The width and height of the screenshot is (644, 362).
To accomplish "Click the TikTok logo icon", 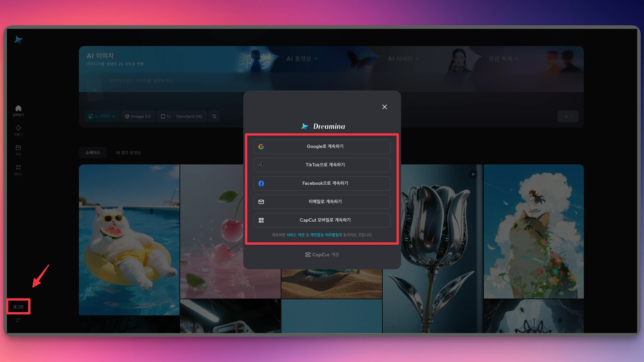I will point(261,165).
